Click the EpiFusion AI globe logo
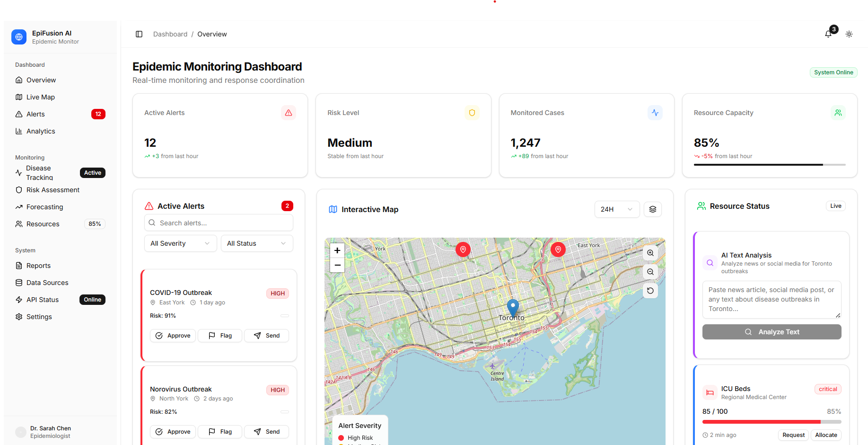Screen dimensions: 868x445 [x=19, y=36]
